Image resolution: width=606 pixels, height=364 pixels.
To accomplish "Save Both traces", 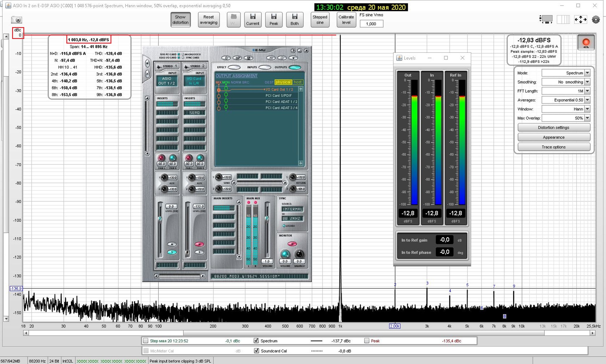I will point(294,20).
